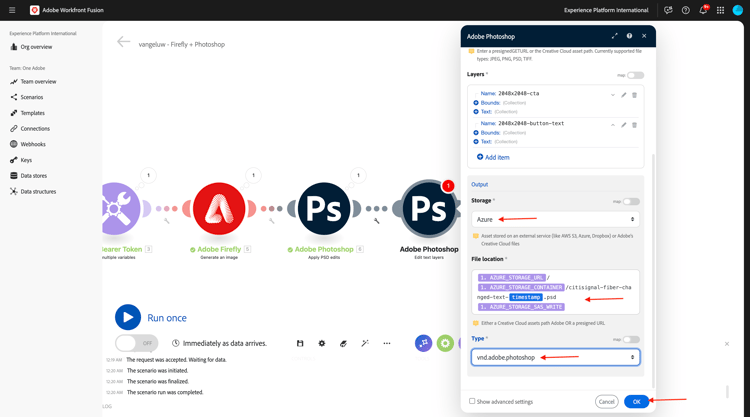
Task: Open the apps grid switcher
Action: 720,10
